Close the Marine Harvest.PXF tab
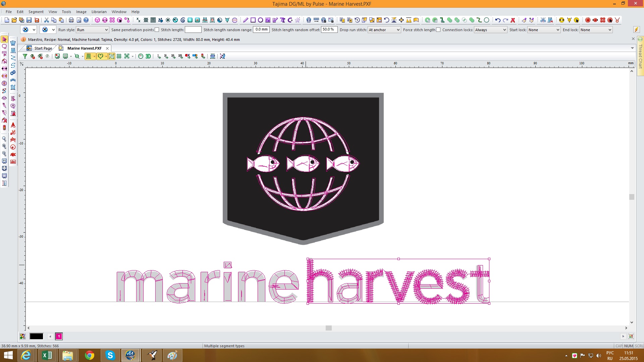The image size is (644, 362). point(107,48)
